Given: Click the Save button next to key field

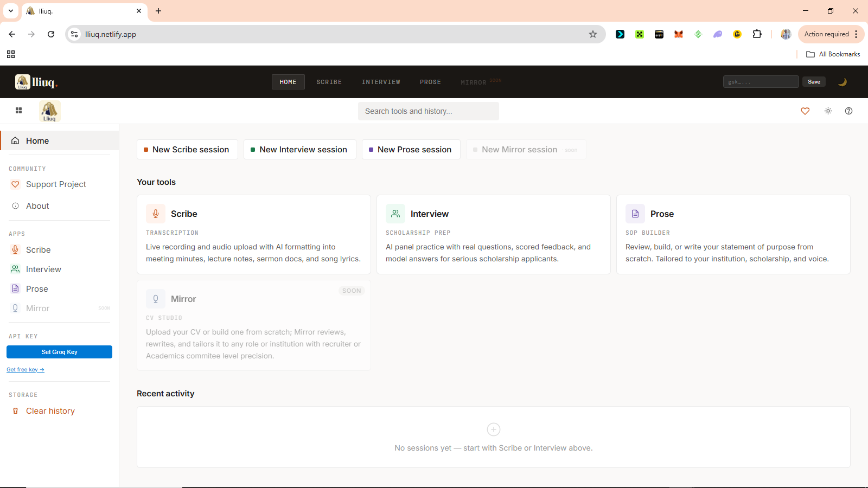Looking at the screenshot, I should [x=814, y=82].
